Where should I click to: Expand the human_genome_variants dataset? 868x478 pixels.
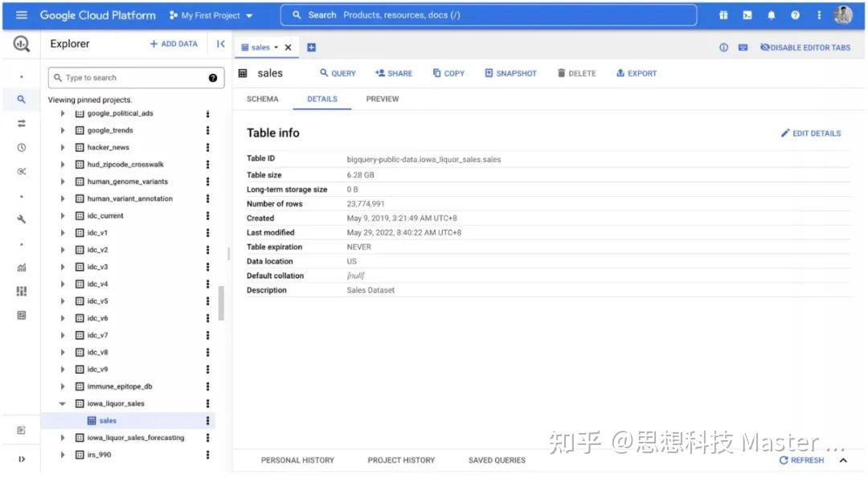click(x=63, y=182)
